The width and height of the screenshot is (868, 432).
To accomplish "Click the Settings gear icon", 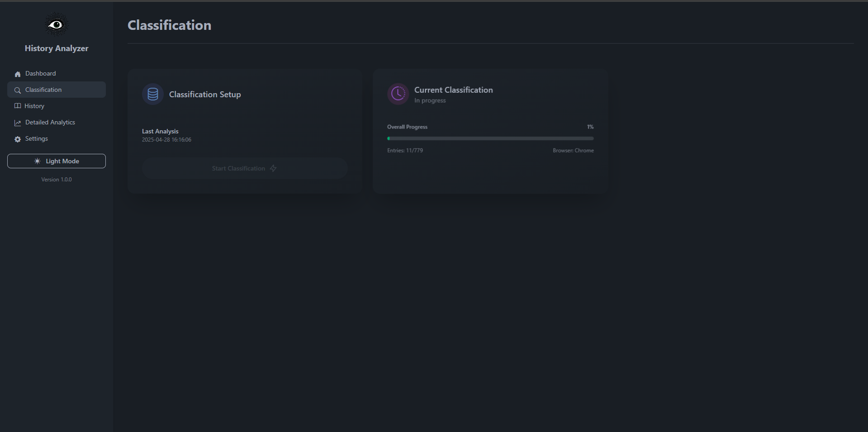I will (18, 139).
